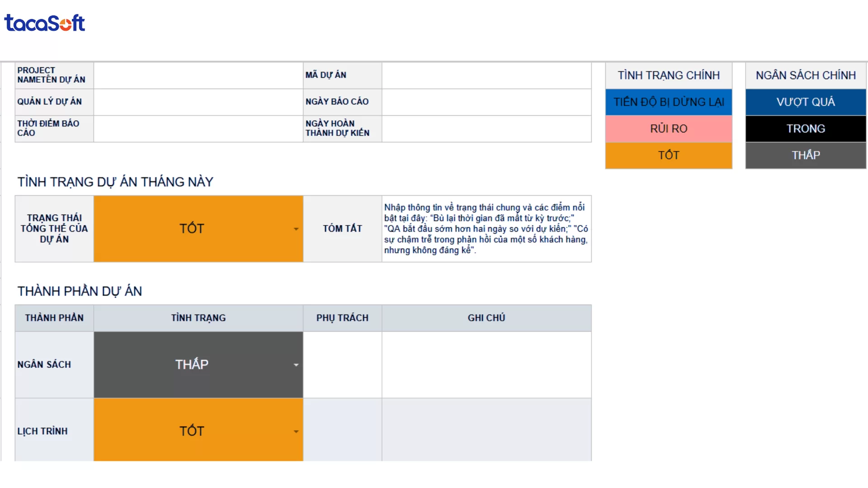This screenshot has width=868, height=488.
Task: Select the pink RỦI RO legend swatch
Action: 668,129
